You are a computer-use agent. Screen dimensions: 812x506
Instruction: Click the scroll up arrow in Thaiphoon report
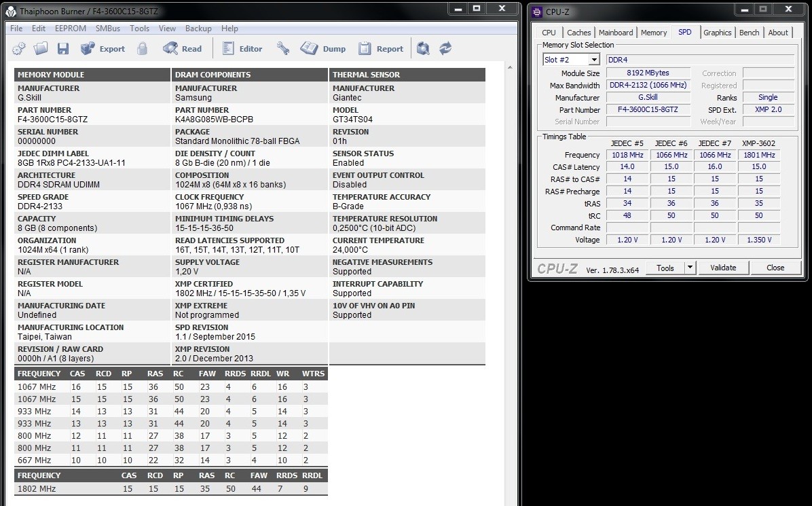[510, 67]
